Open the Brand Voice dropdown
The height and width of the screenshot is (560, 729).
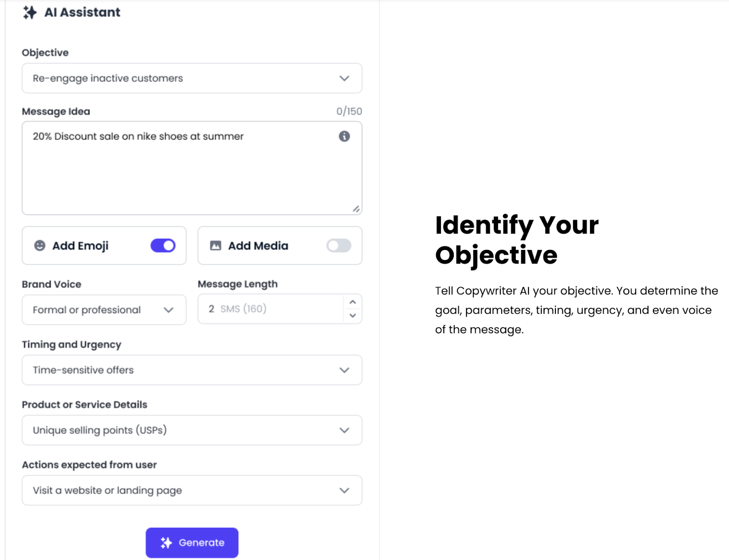click(104, 310)
